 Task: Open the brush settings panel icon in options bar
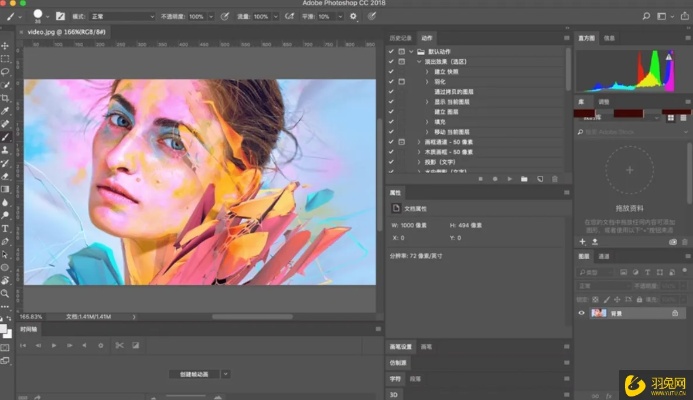pyautogui.click(x=61, y=16)
